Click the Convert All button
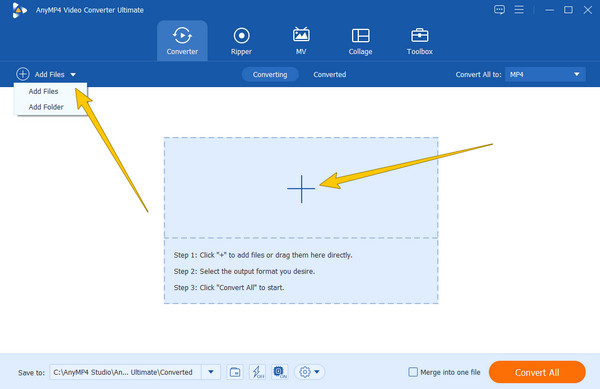Image resolution: width=600 pixels, height=389 pixels. [x=537, y=372]
